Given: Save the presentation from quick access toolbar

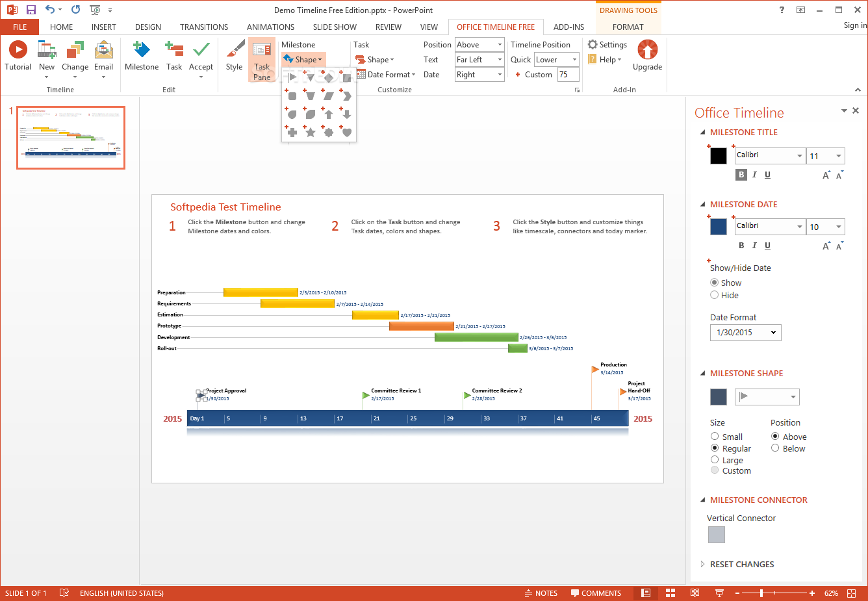Looking at the screenshot, I should pyautogui.click(x=31, y=10).
